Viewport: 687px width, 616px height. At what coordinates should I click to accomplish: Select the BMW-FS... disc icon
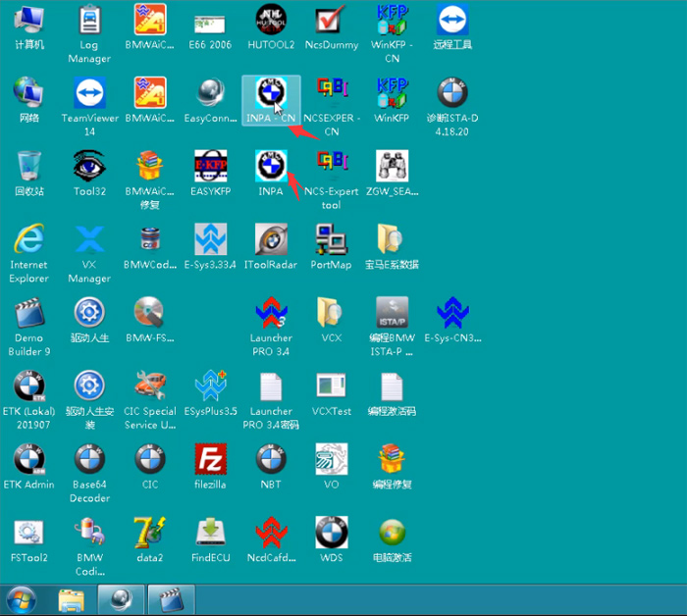pos(150,320)
